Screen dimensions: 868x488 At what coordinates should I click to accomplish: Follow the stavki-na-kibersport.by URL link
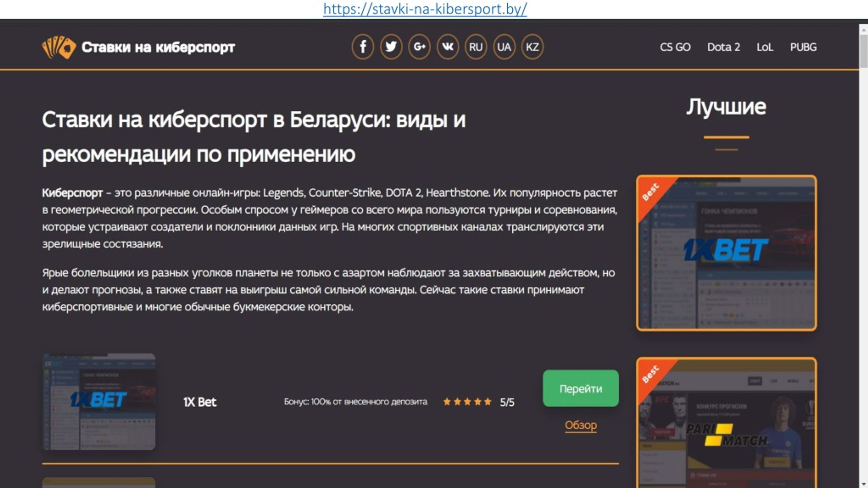tap(425, 9)
